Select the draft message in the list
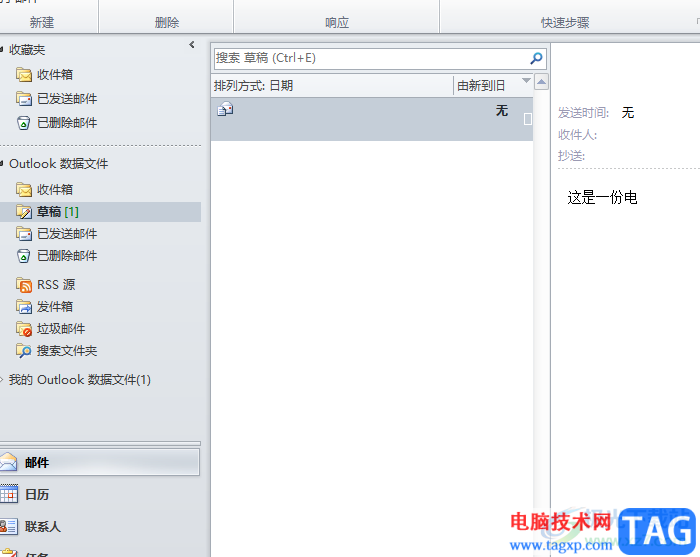 click(371, 119)
